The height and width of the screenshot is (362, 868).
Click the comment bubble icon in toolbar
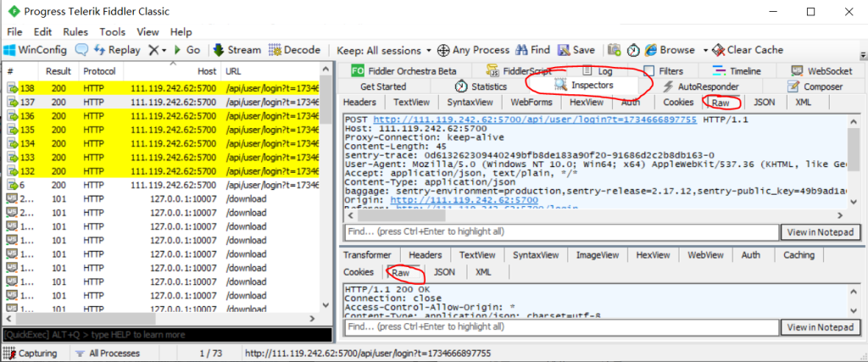pos(81,50)
